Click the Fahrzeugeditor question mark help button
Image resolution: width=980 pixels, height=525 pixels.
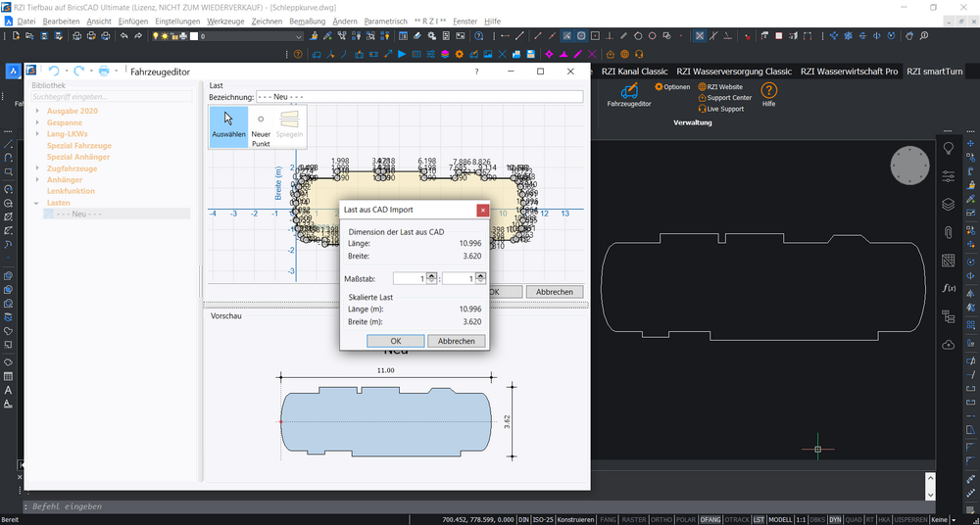tap(477, 72)
